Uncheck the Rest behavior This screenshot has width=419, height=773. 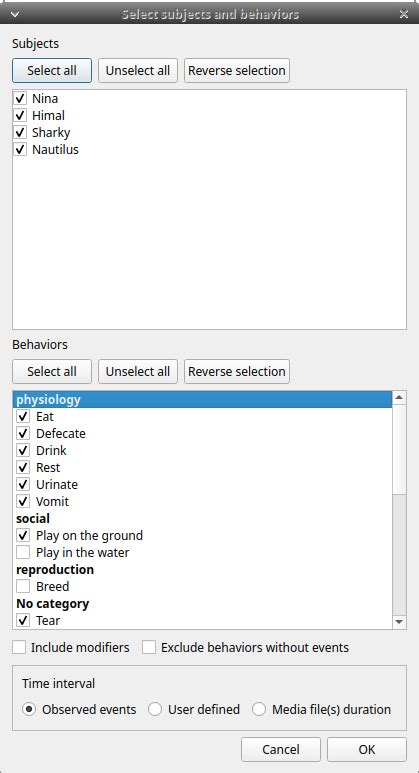[23, 467]
